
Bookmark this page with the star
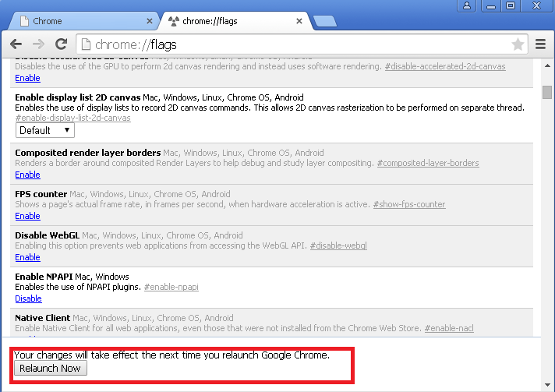click(518, 44)
